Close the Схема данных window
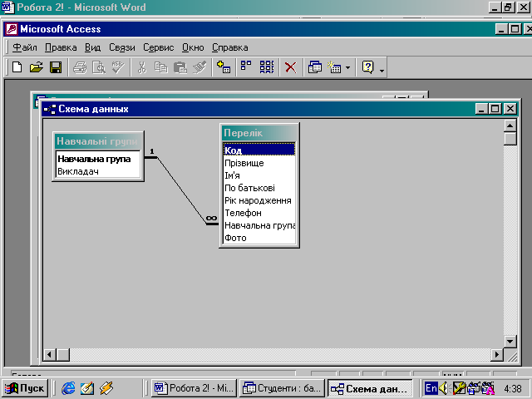The image size is (532, 399). coord(510,109)
